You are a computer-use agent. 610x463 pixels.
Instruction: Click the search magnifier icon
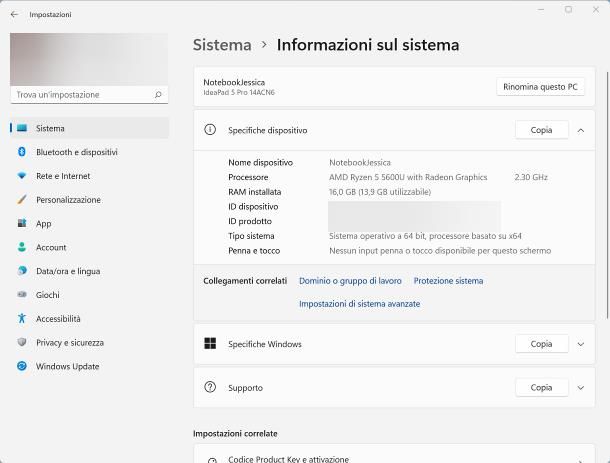158,95
